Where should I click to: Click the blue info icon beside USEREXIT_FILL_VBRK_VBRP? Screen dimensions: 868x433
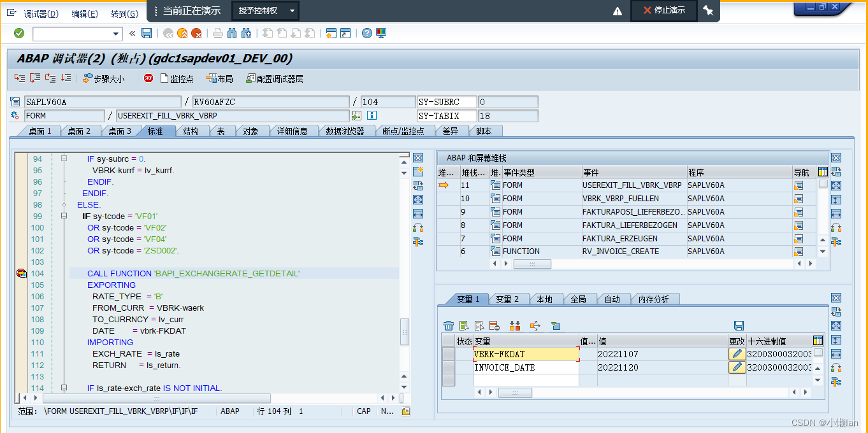373,115
